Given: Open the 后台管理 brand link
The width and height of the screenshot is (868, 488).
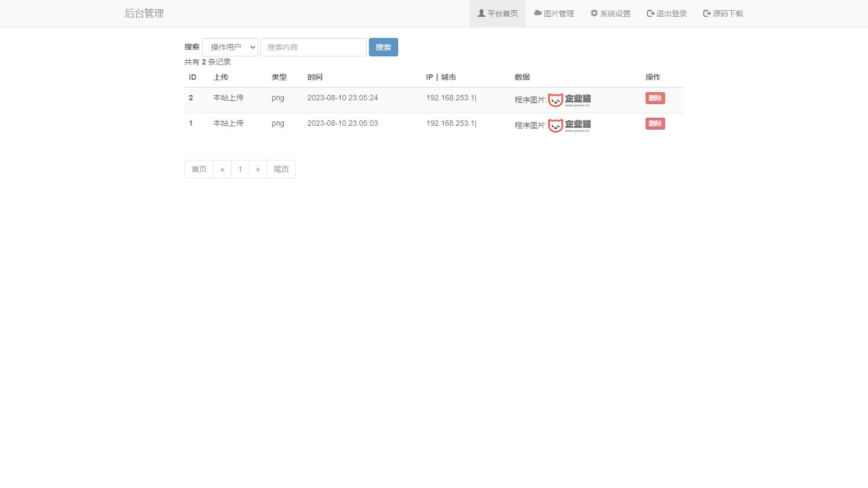Looking at the screenshot, I should coord(144,14).
